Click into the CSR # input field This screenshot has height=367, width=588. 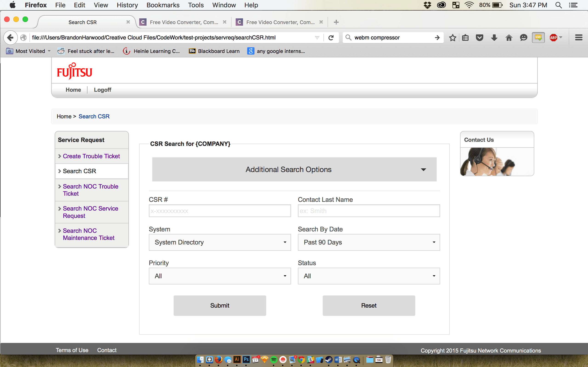220,211
